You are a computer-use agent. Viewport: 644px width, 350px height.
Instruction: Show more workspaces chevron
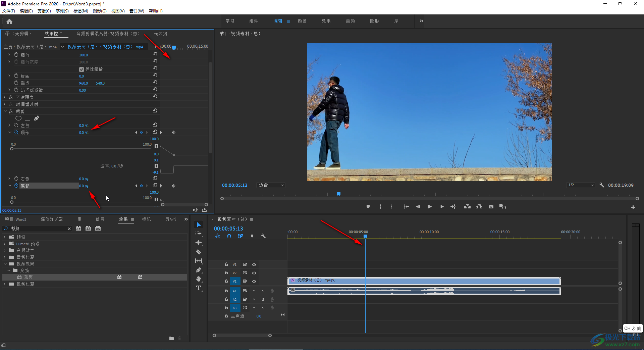[421, 21]
